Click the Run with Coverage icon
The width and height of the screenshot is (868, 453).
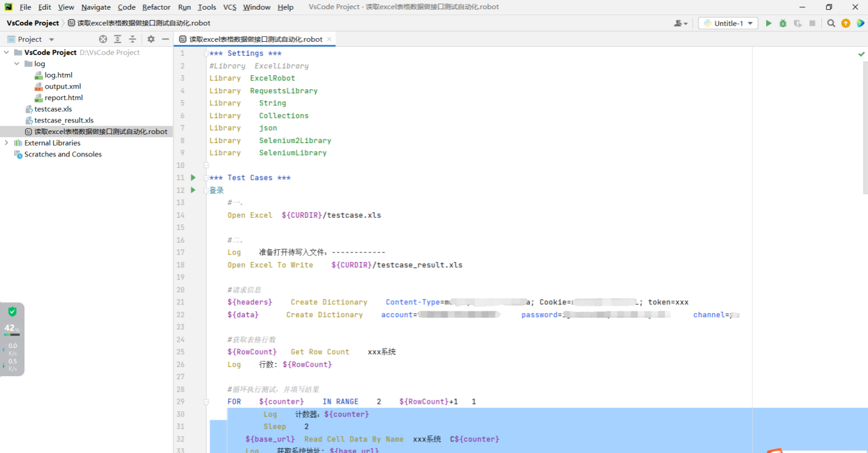tap(798, 23)
